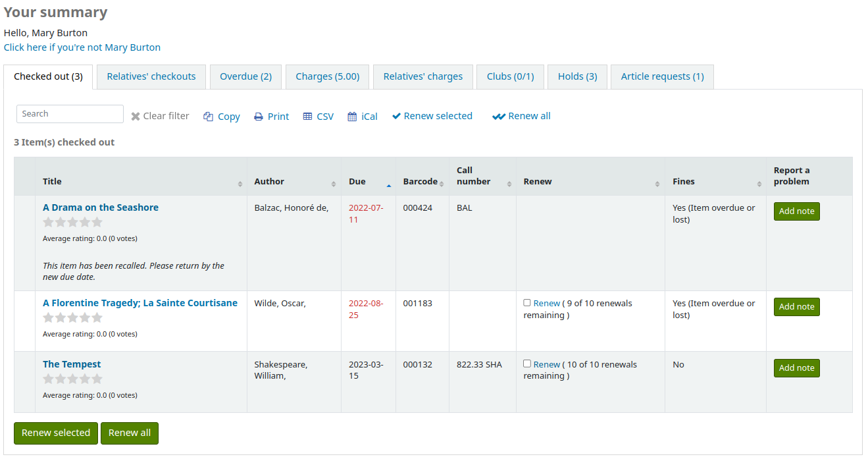Click here if you're not Mary Burton
Image resolution: width=868 pixels, height=463 pixels.
(x=82, y=47)
